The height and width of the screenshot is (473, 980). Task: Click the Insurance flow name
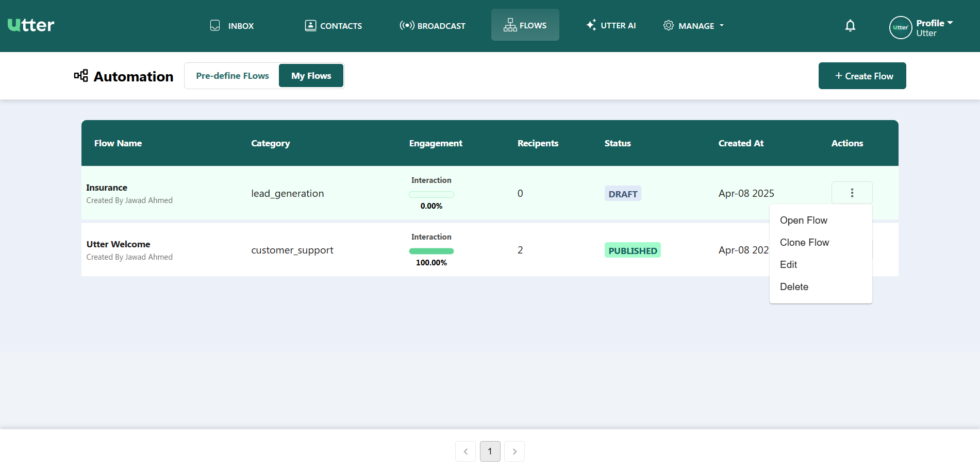pyautogui.click(x=107, y=188)
